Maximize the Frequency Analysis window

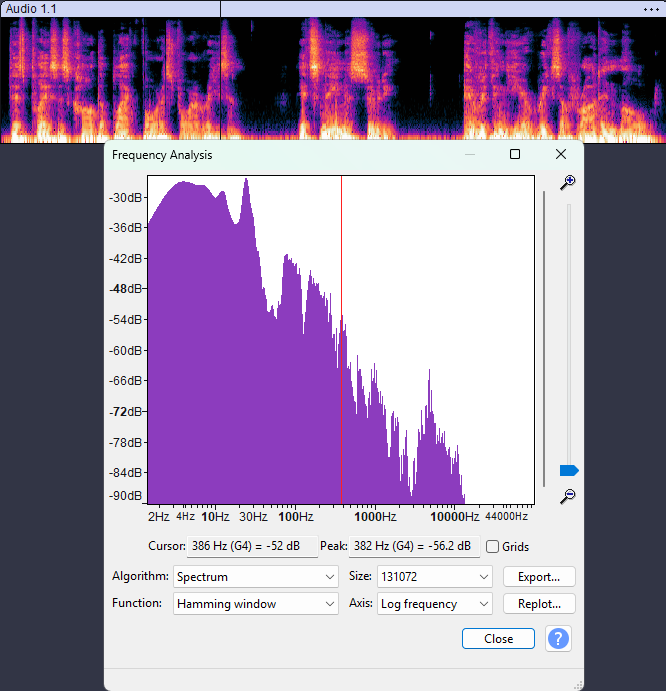coord(515,154)
